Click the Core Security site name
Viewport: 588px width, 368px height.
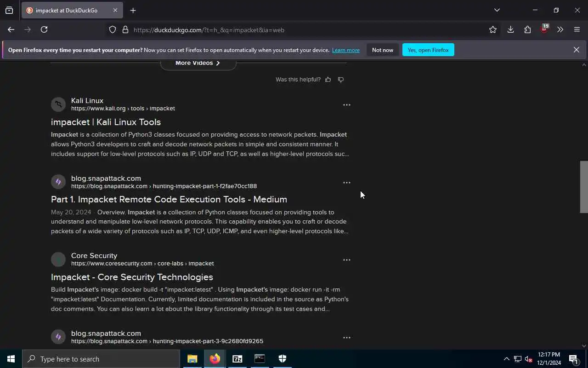94,256
